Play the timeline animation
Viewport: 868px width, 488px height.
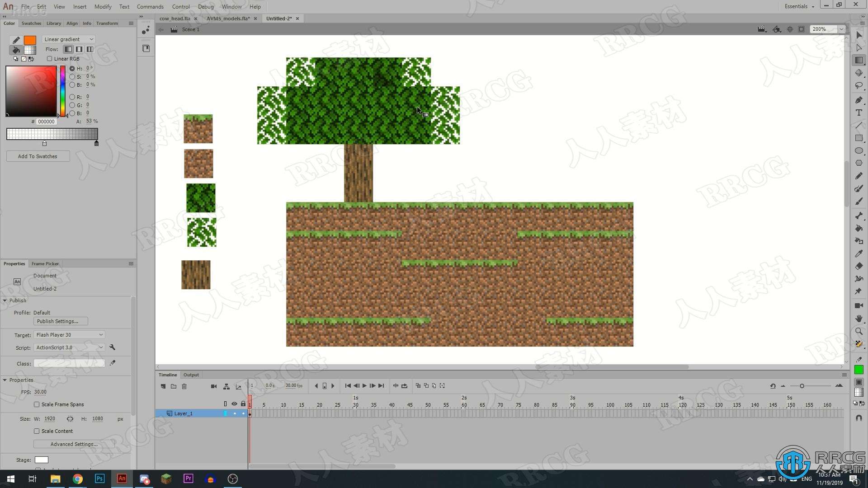tap(364, 386)
